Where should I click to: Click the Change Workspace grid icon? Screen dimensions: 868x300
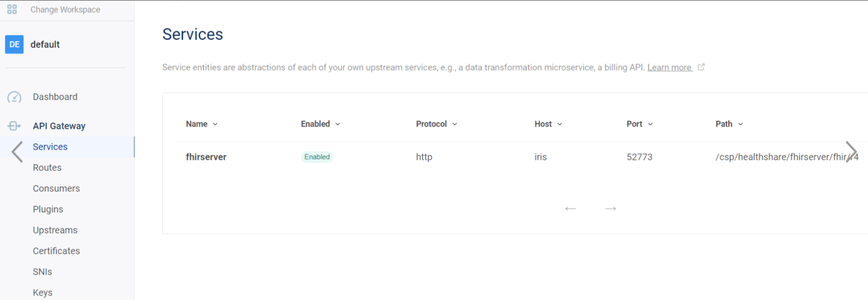coord(12,9)
